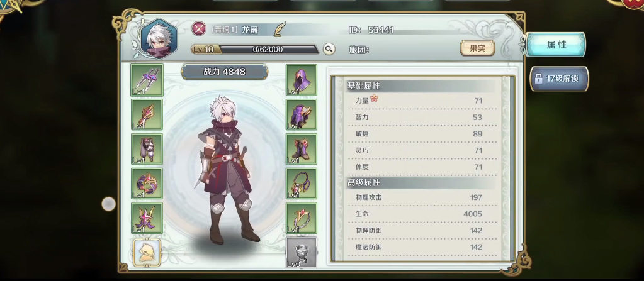The image size is (644, 281).
Task: Select the locked 17级解锁 tab
Action: 559,79
